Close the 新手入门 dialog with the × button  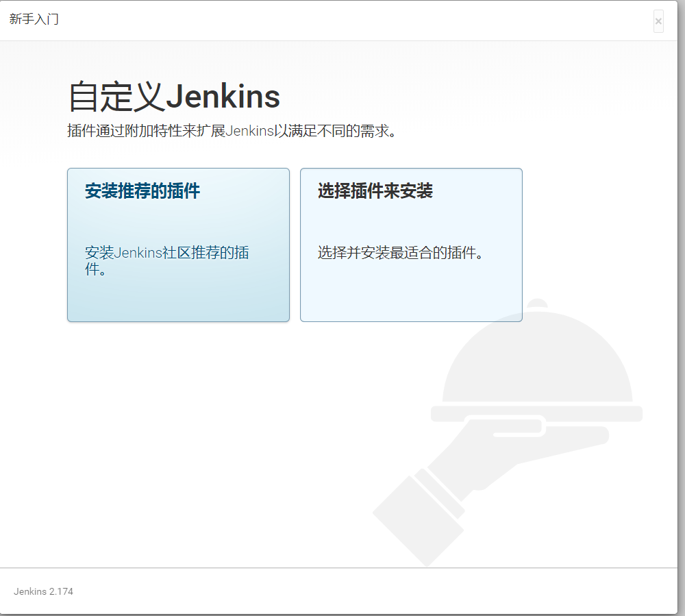pos(658,21)
